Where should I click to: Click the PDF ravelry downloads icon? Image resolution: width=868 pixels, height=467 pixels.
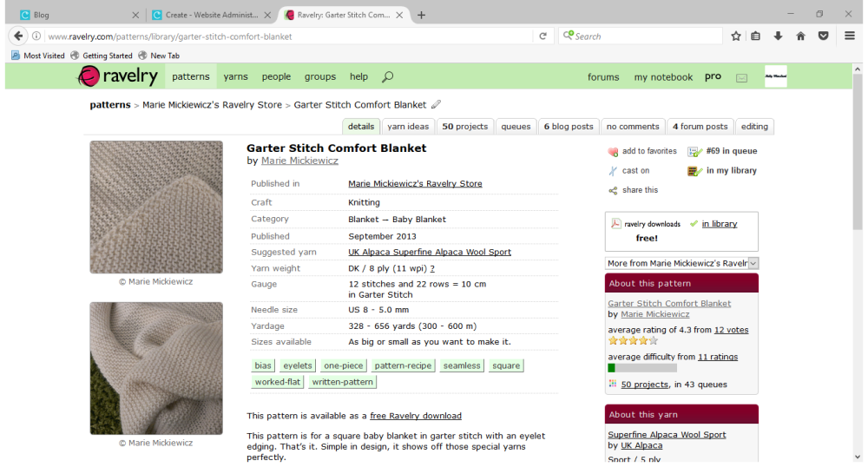pos(615,224)
